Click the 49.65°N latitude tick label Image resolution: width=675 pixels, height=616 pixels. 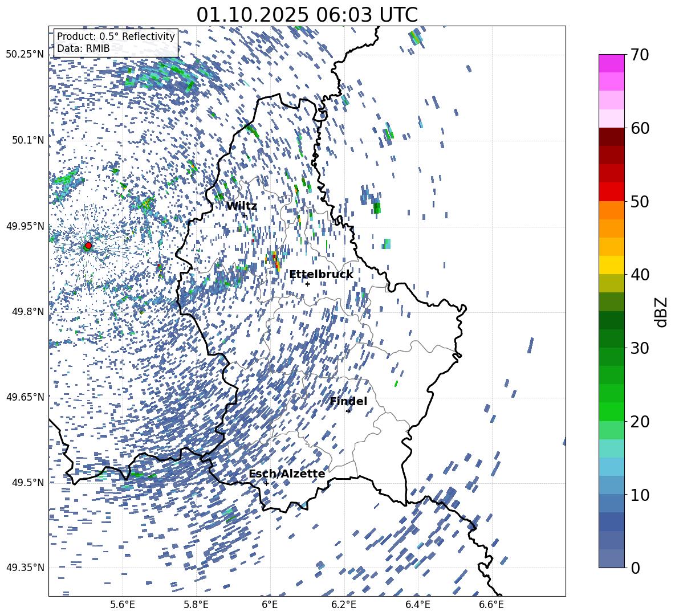coord(25,397)
